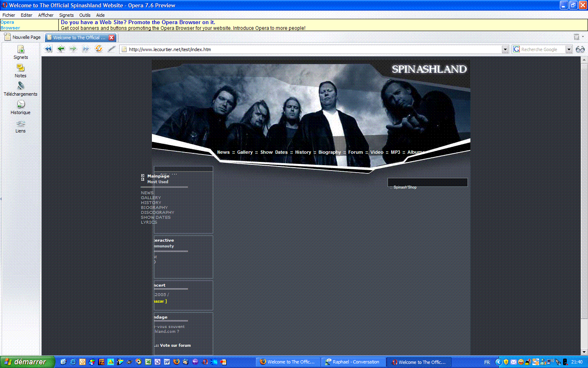Expand the address bar history dropdown
Screen dimensions: 588x368
pos(505,49)
